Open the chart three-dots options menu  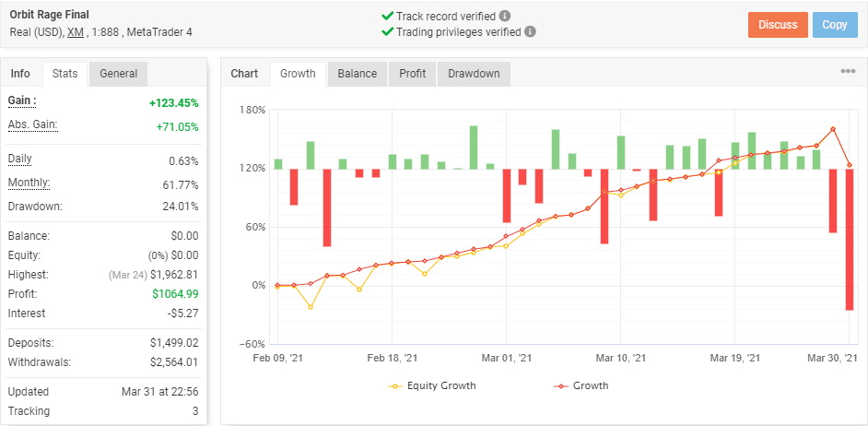click(848, 72)
